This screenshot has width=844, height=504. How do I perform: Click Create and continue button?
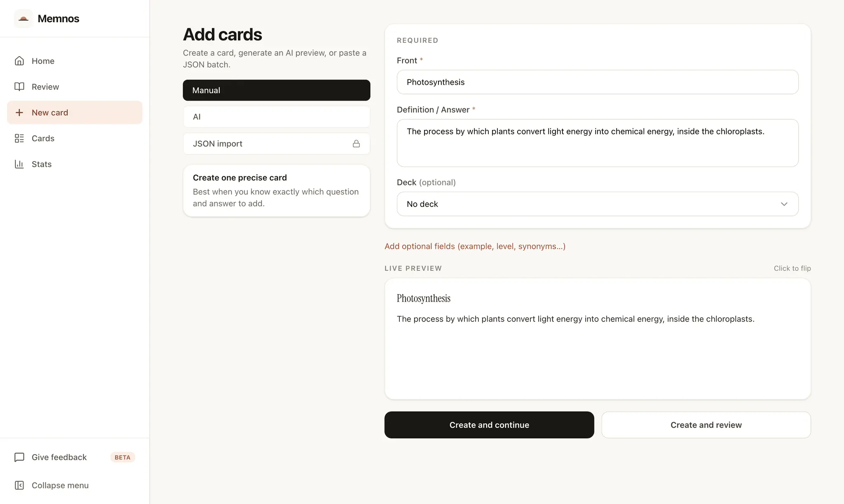489,425
